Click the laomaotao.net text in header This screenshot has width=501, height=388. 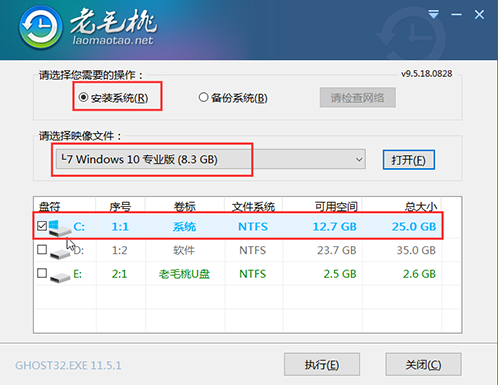pyautogui.click(x=113, y=41)
